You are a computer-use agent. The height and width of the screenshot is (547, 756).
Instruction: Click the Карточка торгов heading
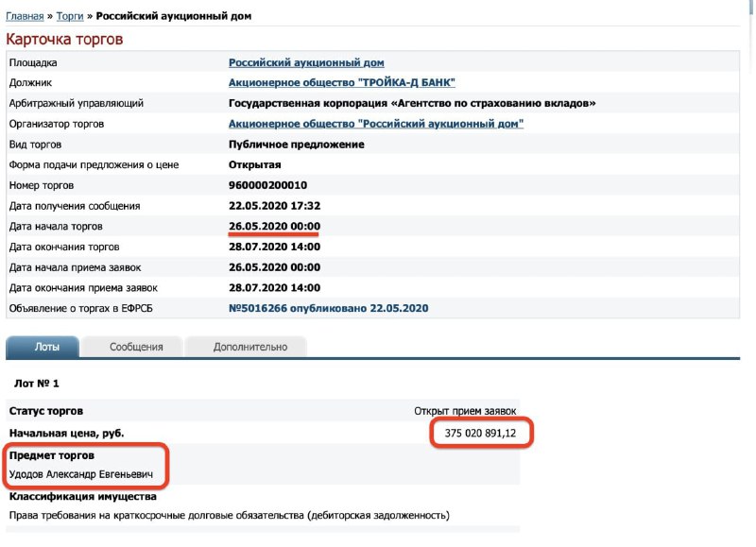64,39
